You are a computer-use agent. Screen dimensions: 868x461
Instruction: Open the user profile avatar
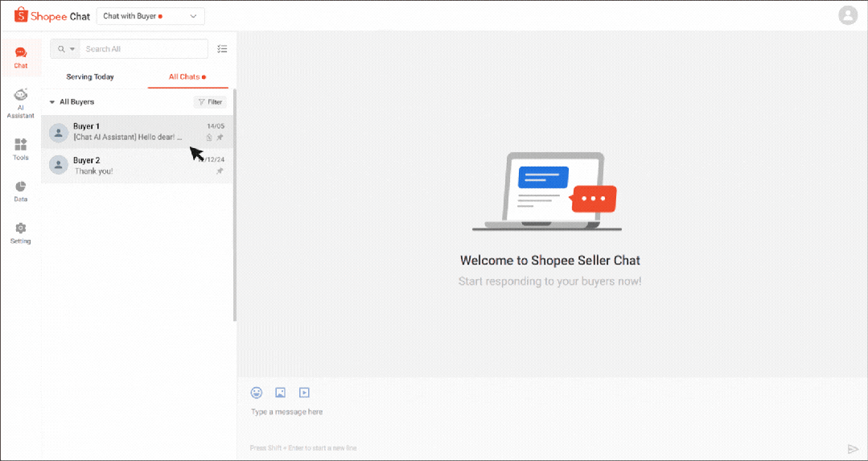(848, 15)
